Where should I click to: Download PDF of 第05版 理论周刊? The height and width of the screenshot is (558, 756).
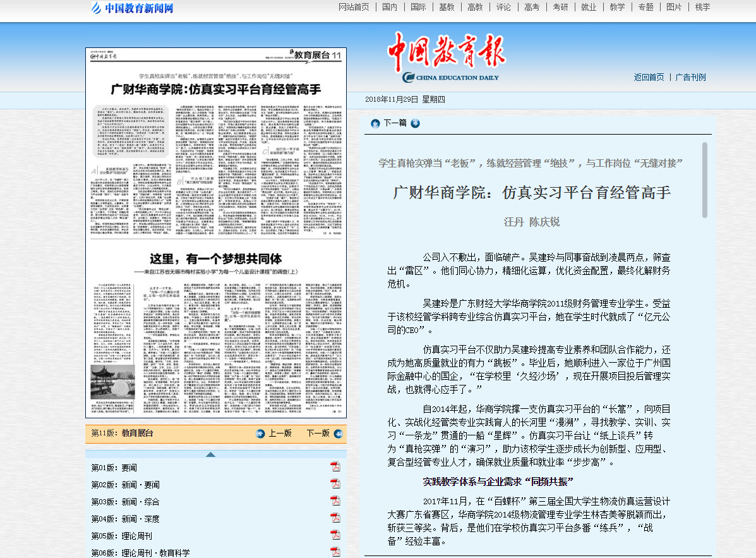(335, 535)
